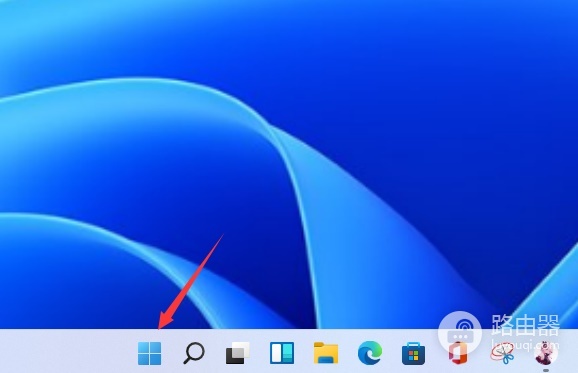This screenshot has height=373, width=578.
Task: Launch File Explorer from taskbar
Action: (326, 353)
